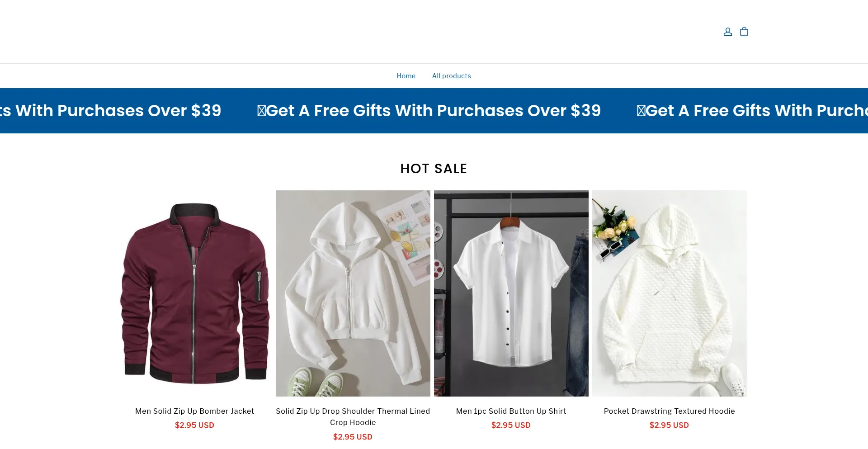Click the fully visible center free gifts banner text
Viewport: 868px width, 449px height.
click(429, 111)
